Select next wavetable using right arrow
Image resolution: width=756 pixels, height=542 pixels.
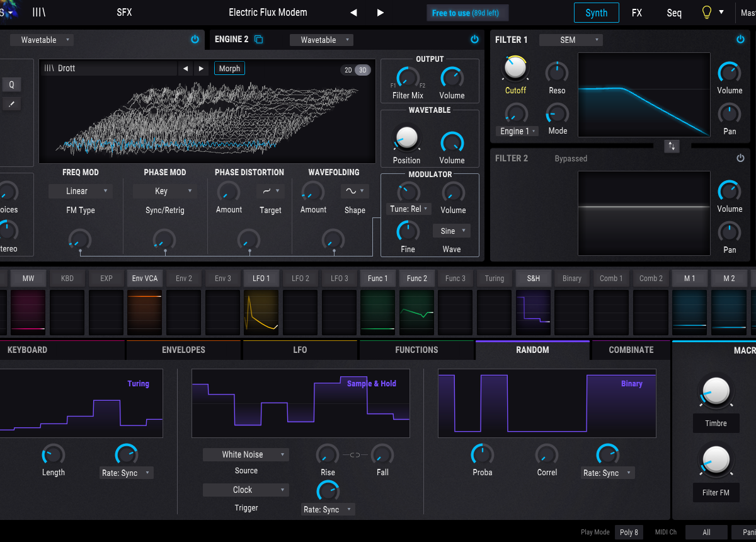click(201, 69)
